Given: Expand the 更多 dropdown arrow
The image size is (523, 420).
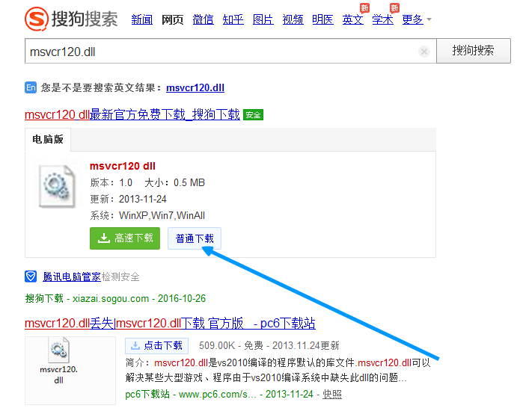Looking at the screenshot, I should (429, 19).
